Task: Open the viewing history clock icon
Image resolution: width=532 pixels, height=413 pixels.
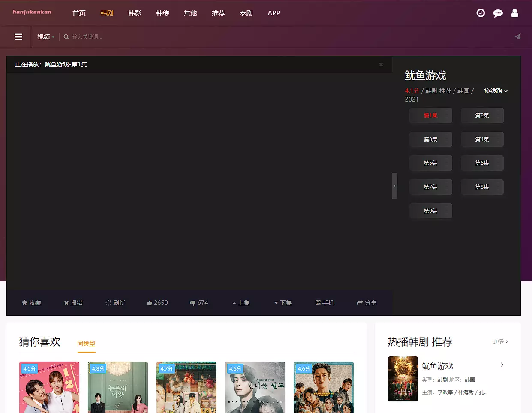Action: click(481, 13)
